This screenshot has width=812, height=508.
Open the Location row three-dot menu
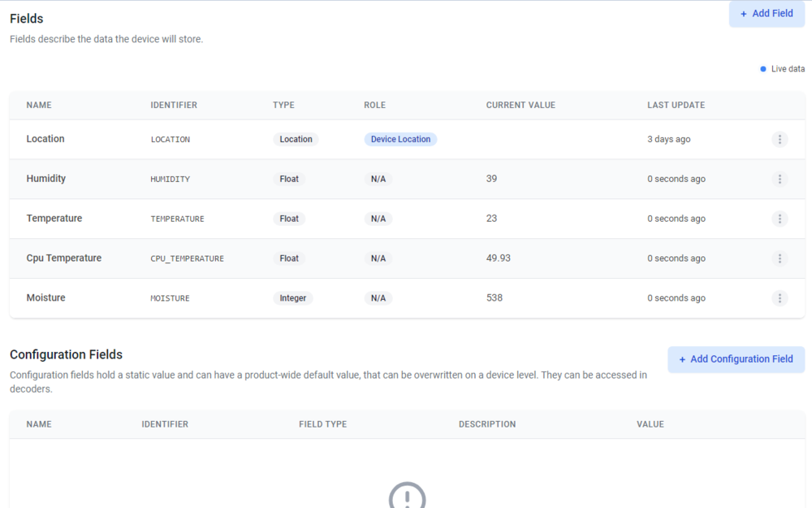[780, 139]
